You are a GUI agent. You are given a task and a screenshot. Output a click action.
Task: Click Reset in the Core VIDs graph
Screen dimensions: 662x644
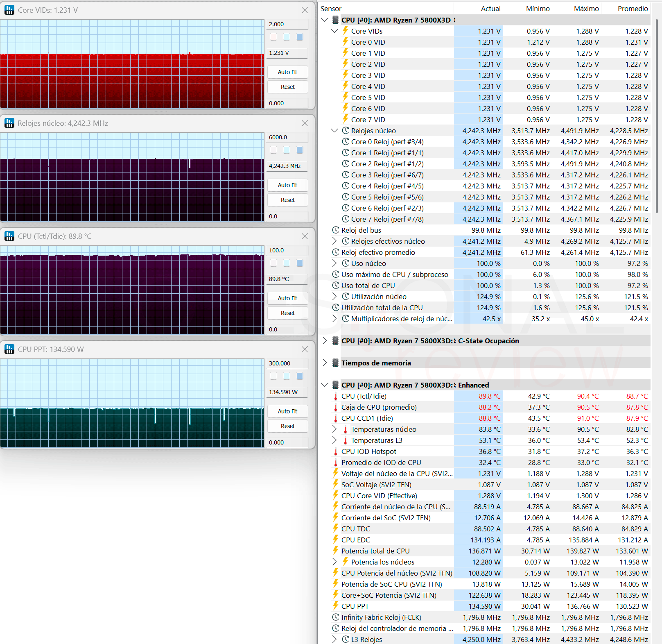[287, 87]
